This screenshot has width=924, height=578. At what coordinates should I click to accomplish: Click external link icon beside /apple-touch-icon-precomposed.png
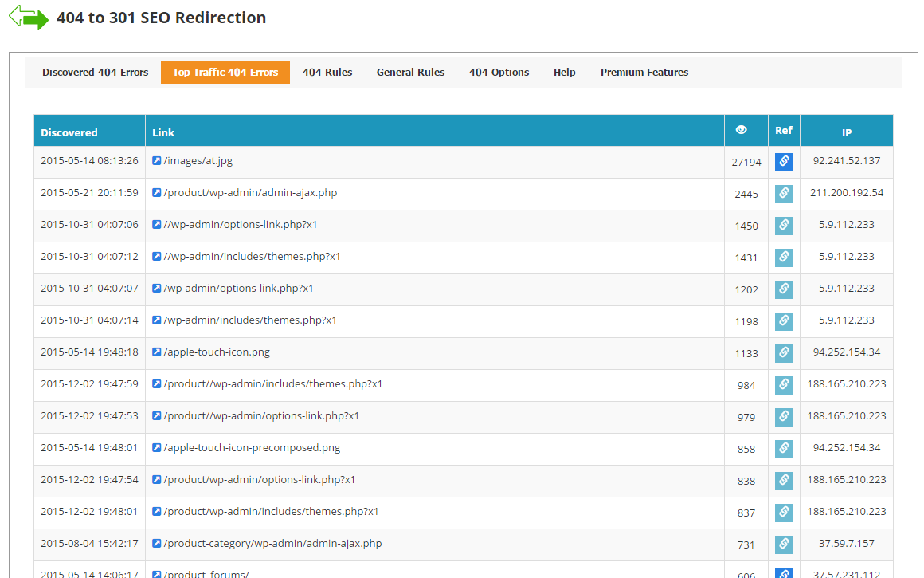pyautogui.click(x=157, y=447)
